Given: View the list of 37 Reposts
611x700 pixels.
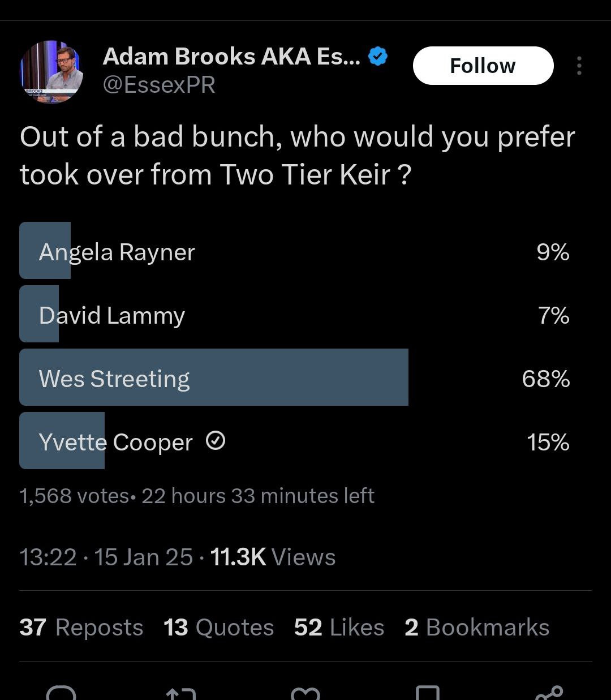Looking at the screenshot, I should tap(81, 627).
